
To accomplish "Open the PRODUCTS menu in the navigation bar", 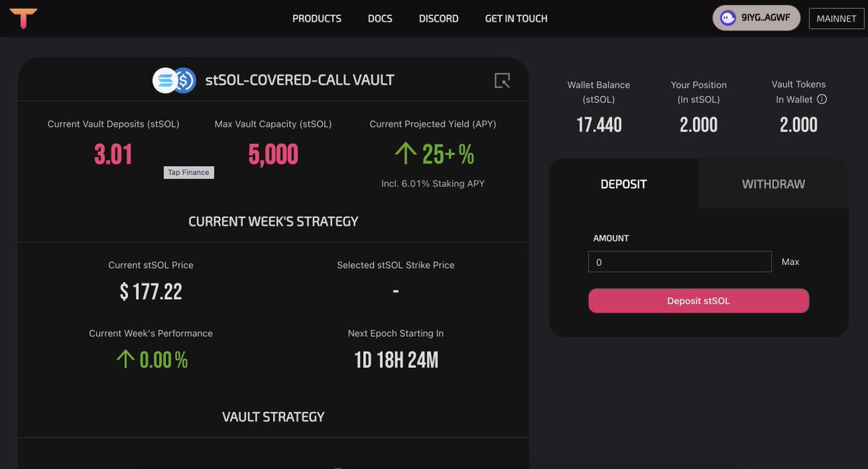I will click(x=317, y=18).
